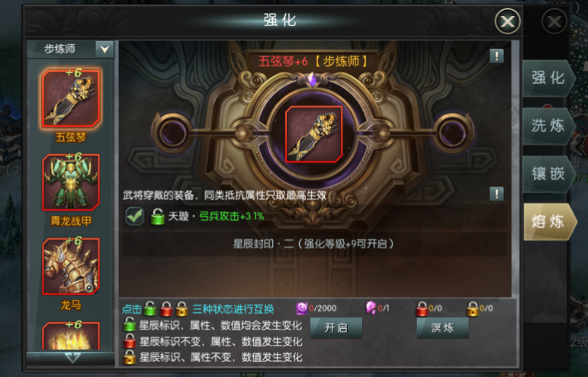Image resolution: width=588 pixels, height=377 pixels.
Task: Click the 开启 button
Action: (336, 328)
